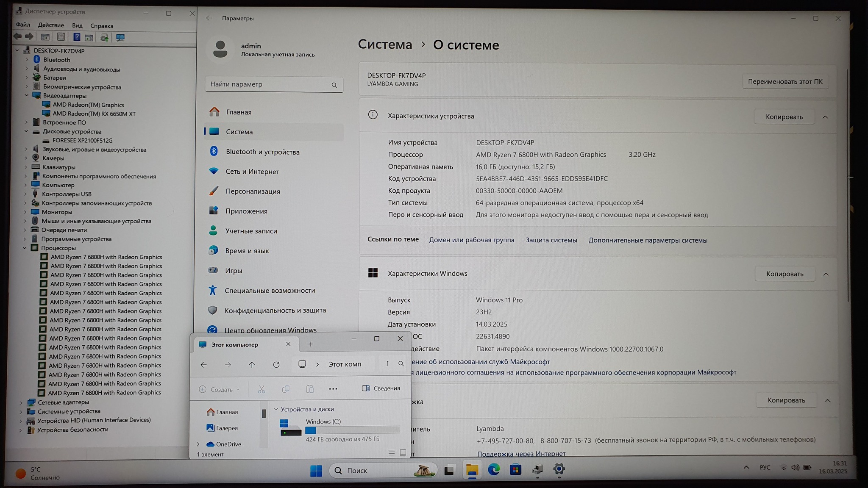Click the update driver software toolbar icon
The height and width of the screenshot is (488, 868).
pos(104,38)
